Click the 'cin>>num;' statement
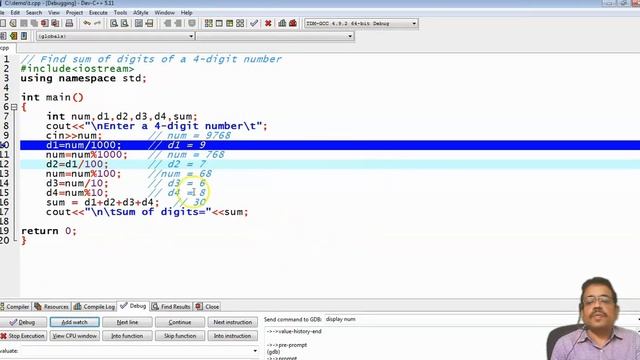Screen dimensions: 640x360 click(x=74, y=136)
